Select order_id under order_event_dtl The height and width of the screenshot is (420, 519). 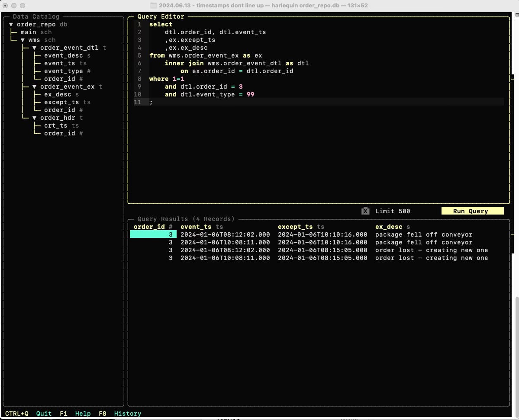(x=63, y=79)
